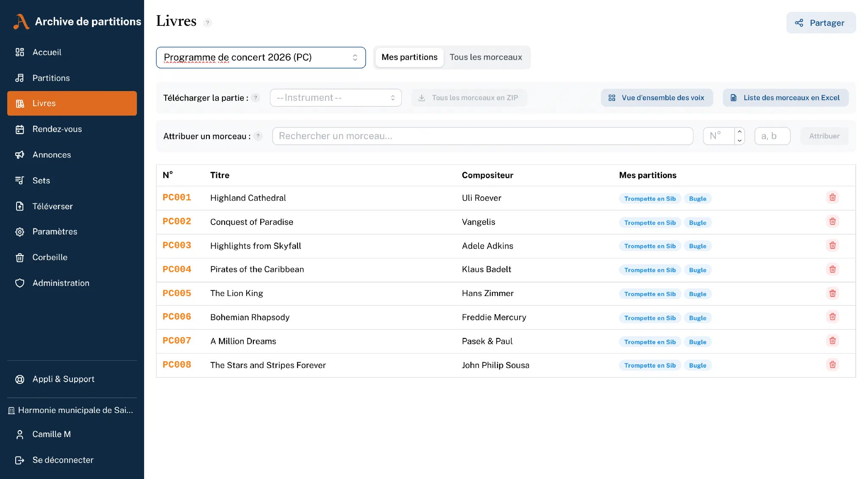Screen dimensions: 868x479
Task: Open Téléverser upload page
Action: (x=72, y=206)
